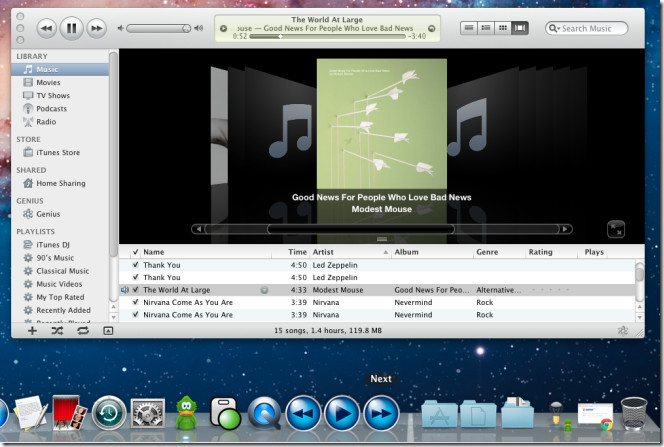
Task: Adjust the volume slider knob
Action: coord(186,28)
